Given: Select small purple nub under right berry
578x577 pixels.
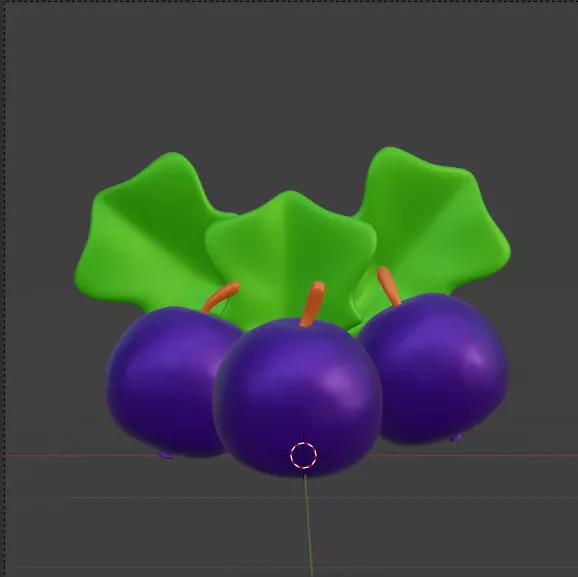Looking at the screenshot, I should click(456, 438).
